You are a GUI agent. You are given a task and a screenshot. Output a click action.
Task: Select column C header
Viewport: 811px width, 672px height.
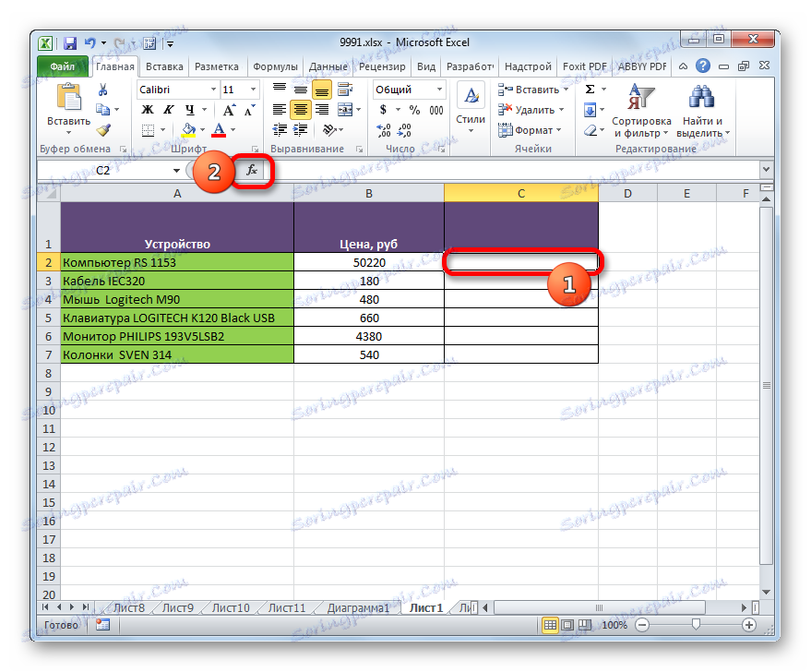521,194
